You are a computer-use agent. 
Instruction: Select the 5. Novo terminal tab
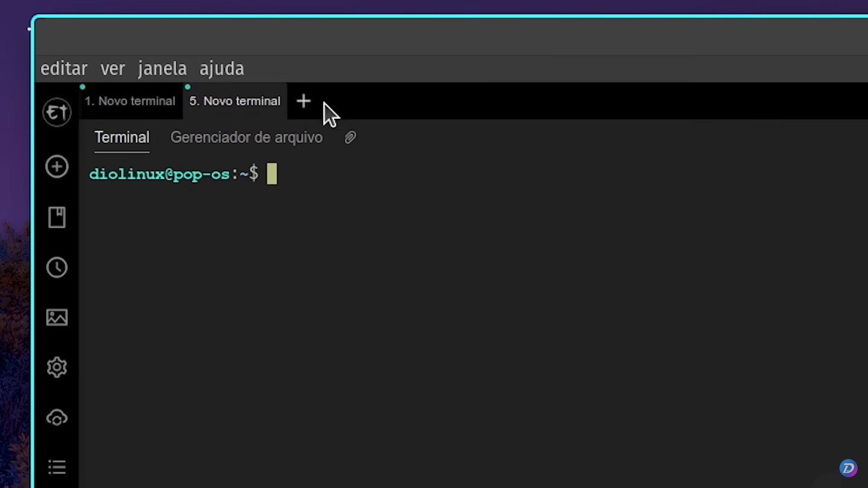[x=235, y=101]
